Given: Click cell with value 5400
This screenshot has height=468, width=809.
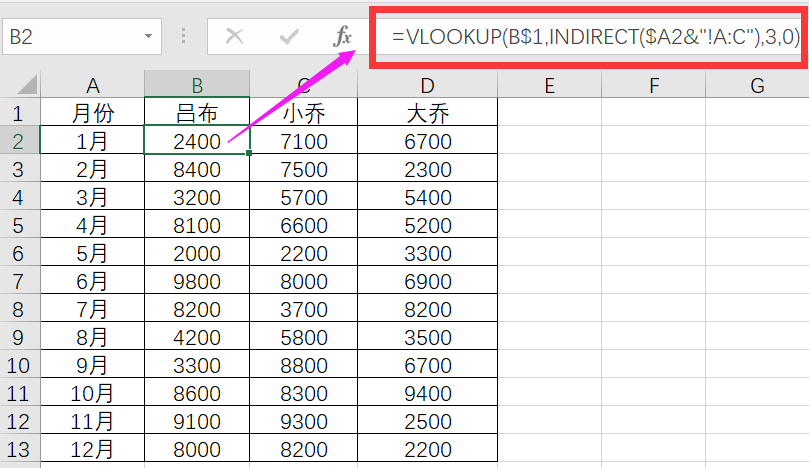Looking at the screenshot, I should (427, 197).
